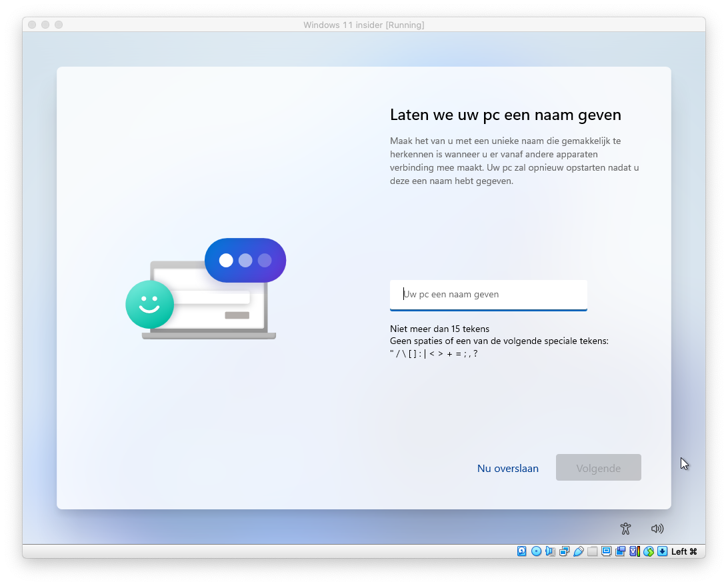Image resolution: width=728 pixels, height=586 pixels.
Task: Click the mouse integration globe icon
Action: [648, 551]
